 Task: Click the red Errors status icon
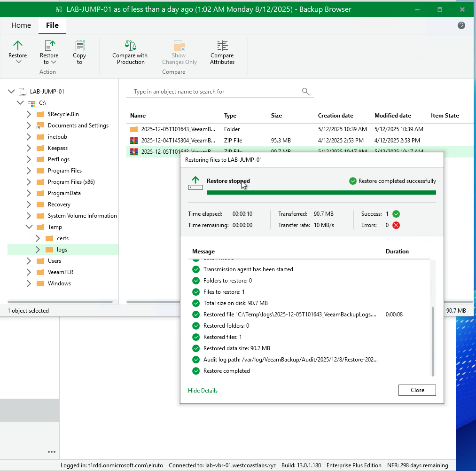(396, 225)
